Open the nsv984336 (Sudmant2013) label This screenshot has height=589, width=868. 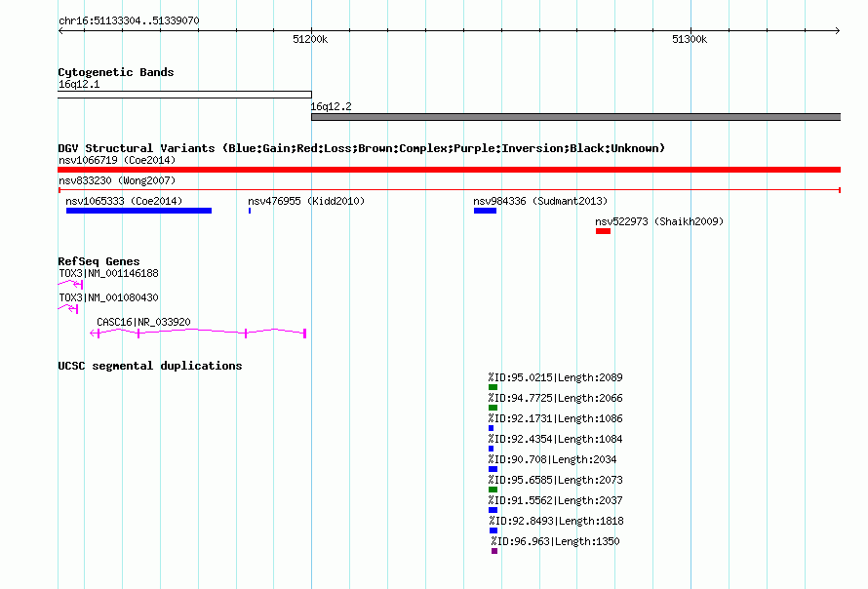tap(540, 201)
